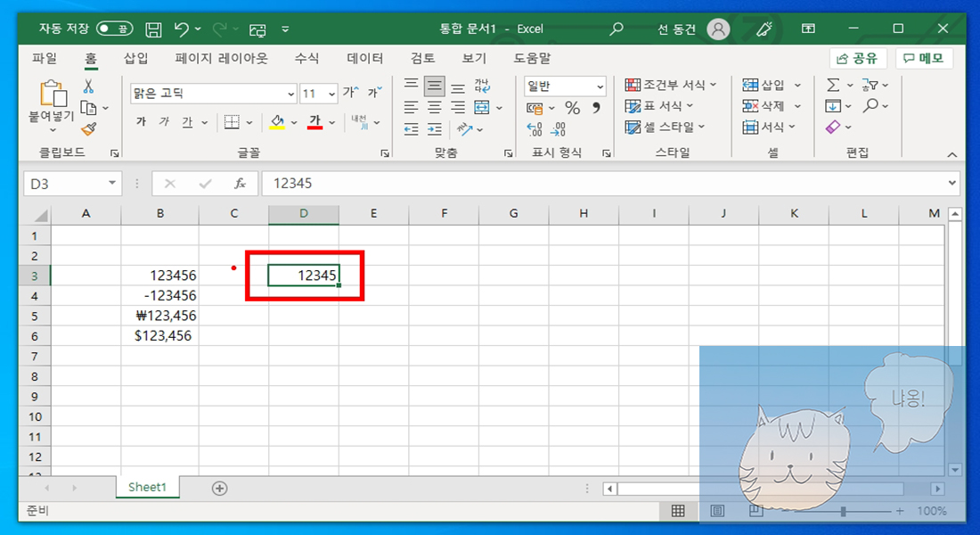This screenshot has height=535, width=980.
Task: Click the Increase Indent icon
Action: (435, 129)
